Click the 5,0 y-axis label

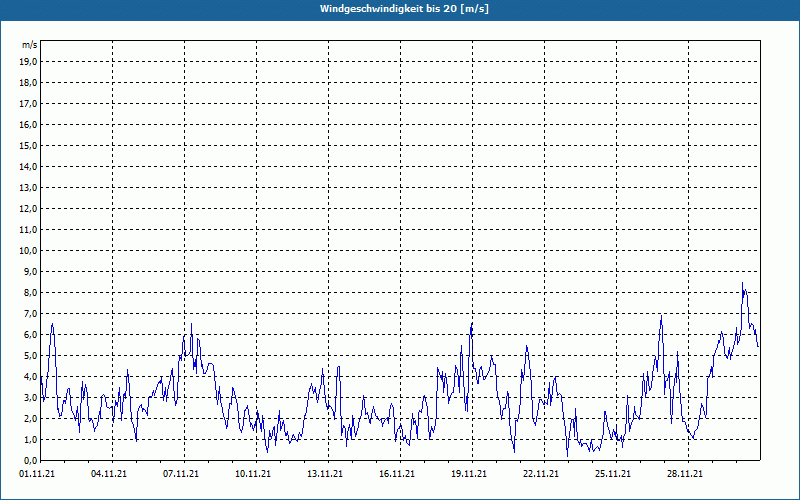tap(31, 356)
